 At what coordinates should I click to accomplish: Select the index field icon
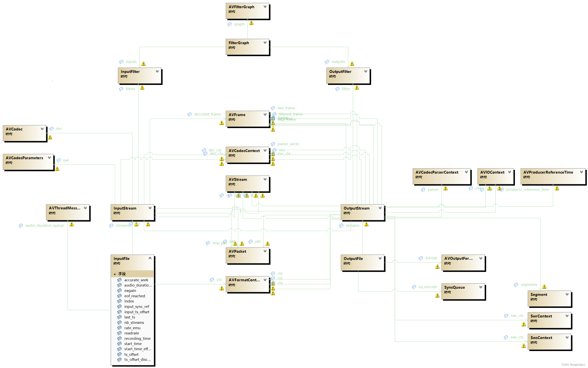coord(119,301)
